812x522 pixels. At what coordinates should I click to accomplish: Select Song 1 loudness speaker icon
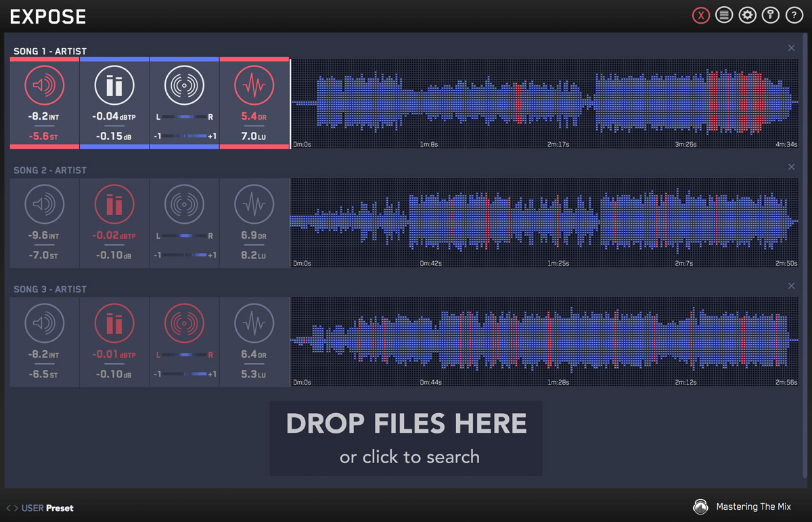pos(45,86)
